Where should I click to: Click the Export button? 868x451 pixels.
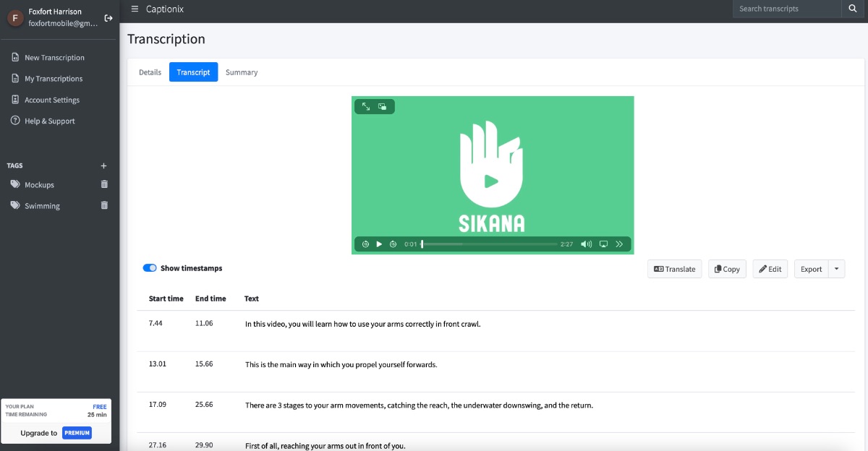click(x=811, y=269)
